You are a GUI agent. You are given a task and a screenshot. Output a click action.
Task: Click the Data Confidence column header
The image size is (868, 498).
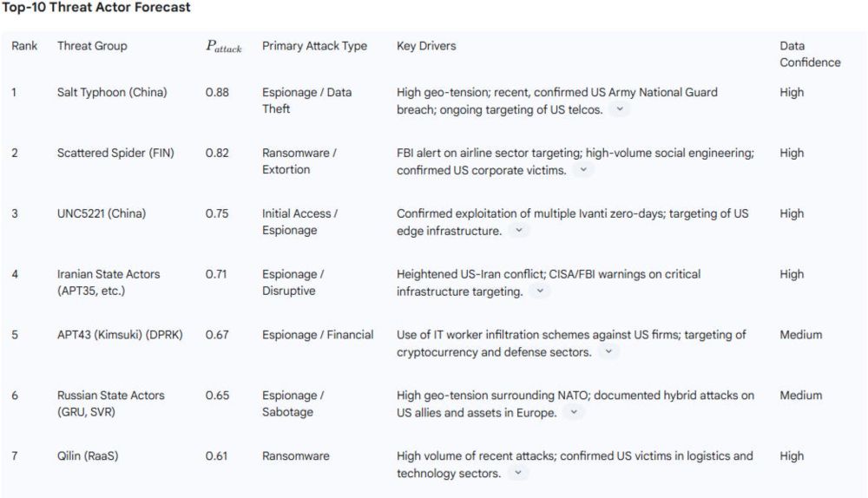point(810,55)
